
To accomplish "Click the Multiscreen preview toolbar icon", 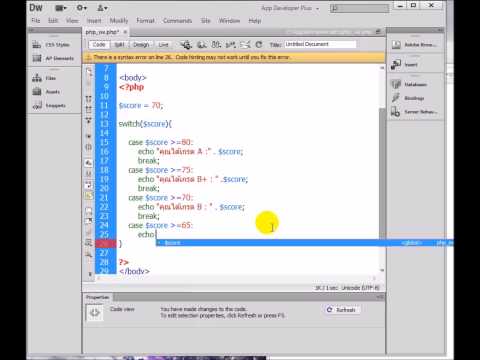I will 186,45.
